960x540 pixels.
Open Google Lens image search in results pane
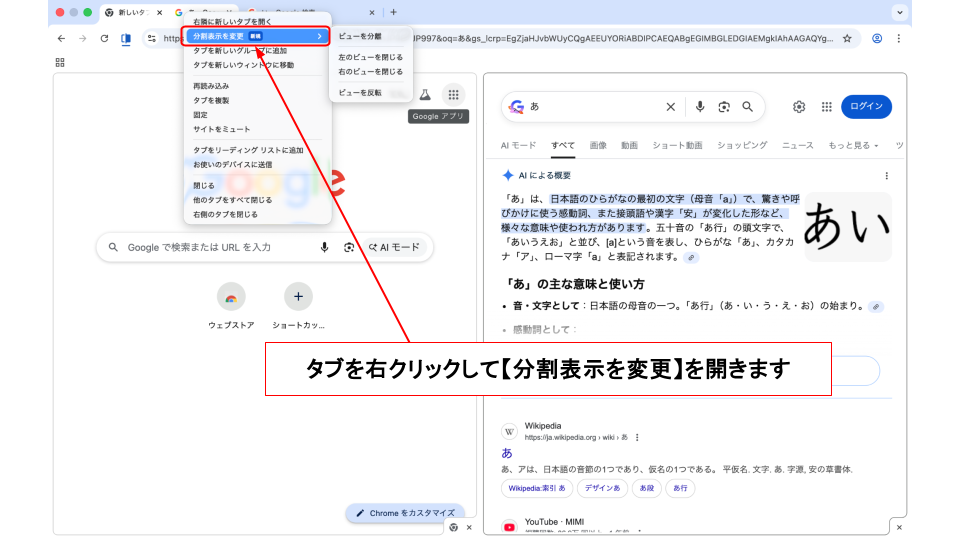pos(724,107)
